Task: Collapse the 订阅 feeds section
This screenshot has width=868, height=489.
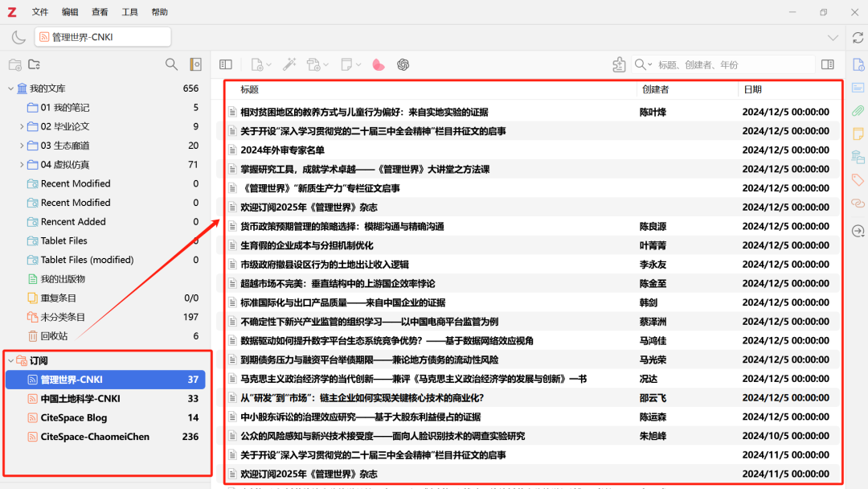Action: pyautogui.click(x=10, y=360)
